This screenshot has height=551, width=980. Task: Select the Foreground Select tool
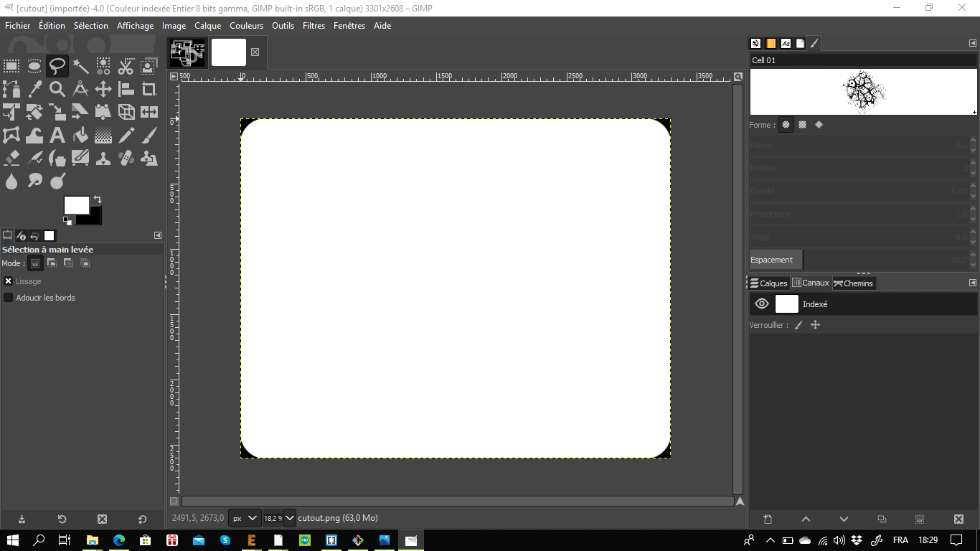[x=149, y=67]
